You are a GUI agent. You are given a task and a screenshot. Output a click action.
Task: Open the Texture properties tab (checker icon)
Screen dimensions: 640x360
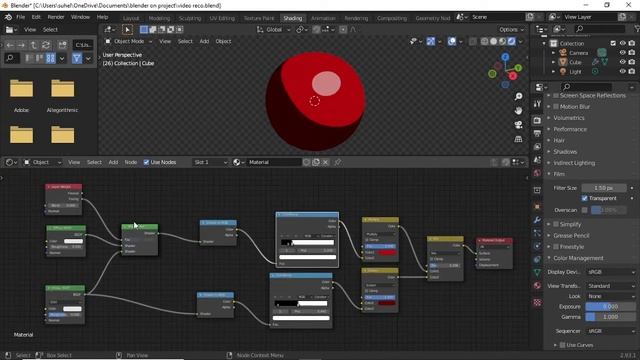click(537, 302)
